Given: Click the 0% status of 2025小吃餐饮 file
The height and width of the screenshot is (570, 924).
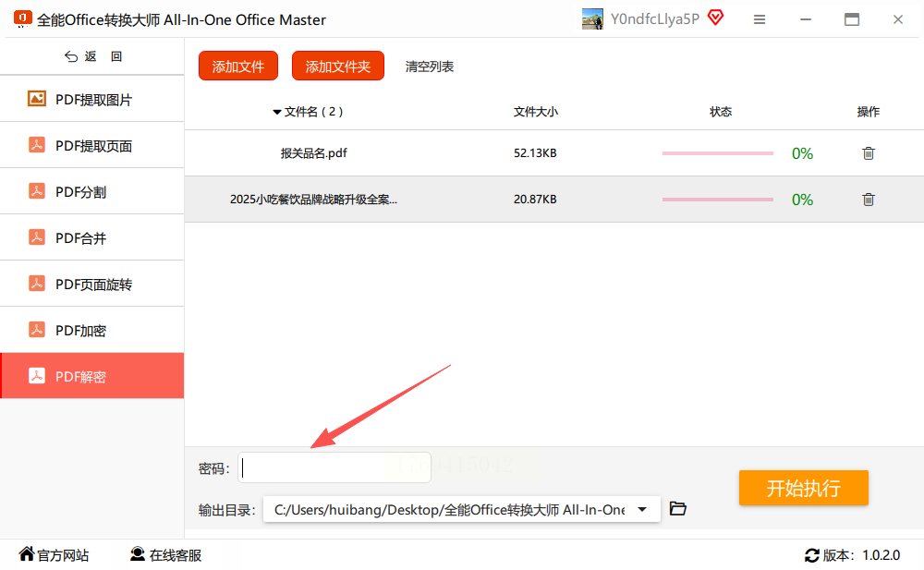Looking at the screenshot, I should 802,200.
